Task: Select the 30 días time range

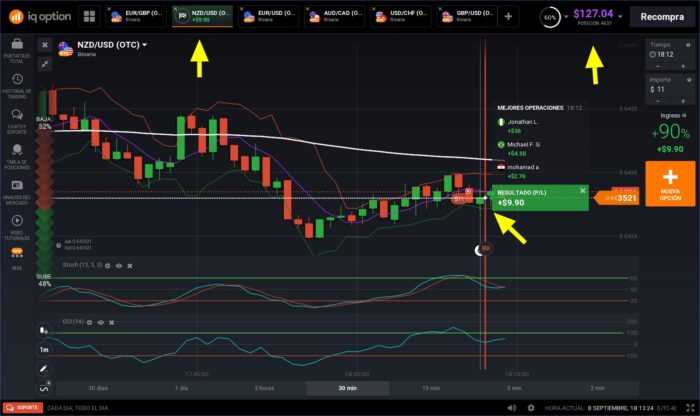Action: 98,388
